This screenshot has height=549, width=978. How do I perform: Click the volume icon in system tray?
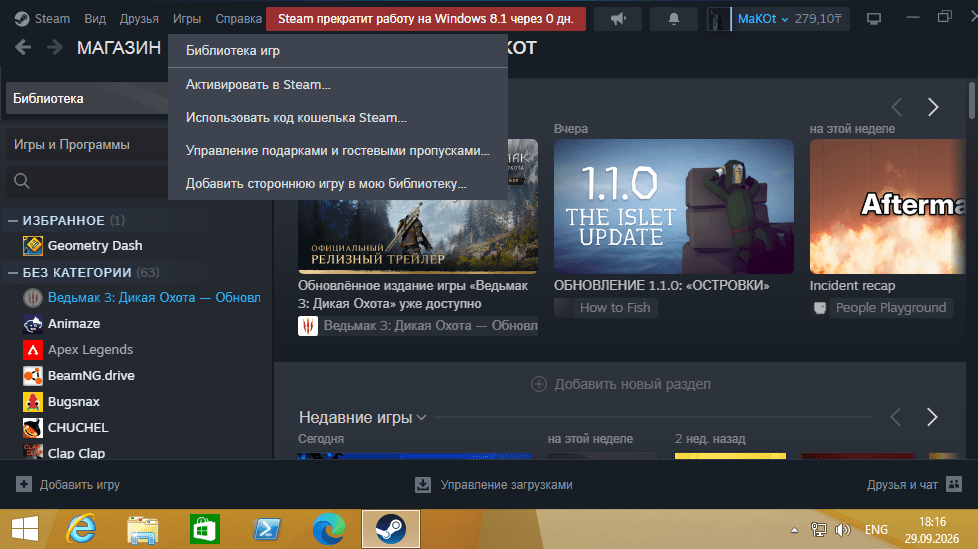(843, 530)
